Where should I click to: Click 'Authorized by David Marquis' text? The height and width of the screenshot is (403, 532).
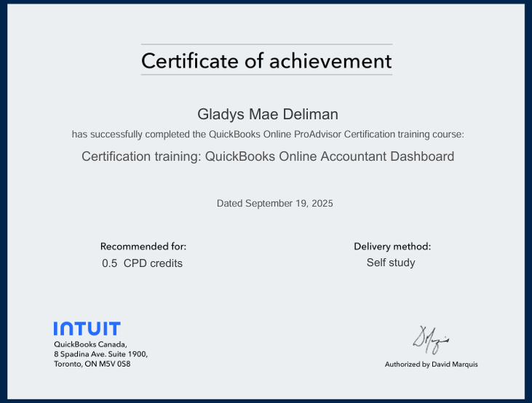coord(432,364)
